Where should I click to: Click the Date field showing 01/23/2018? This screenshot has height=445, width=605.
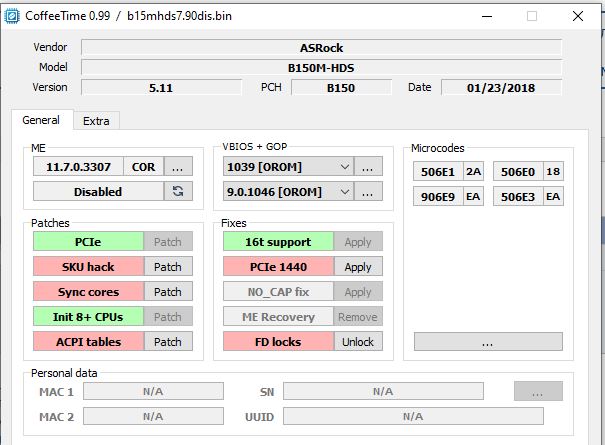pos(501,88)
